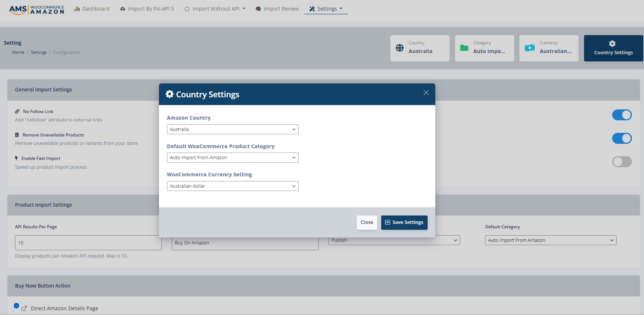This screenshot has width=644, height=315.
Task: Enable the Fast Import switch
Action: point(622,162)
